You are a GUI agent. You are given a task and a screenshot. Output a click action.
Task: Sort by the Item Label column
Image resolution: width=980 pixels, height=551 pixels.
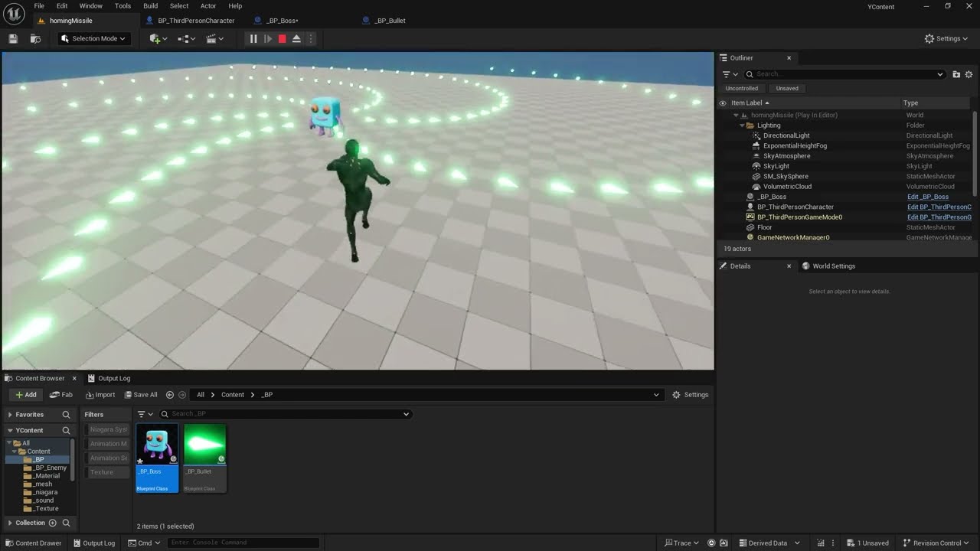pyautogui.click(x=746, y=103)
